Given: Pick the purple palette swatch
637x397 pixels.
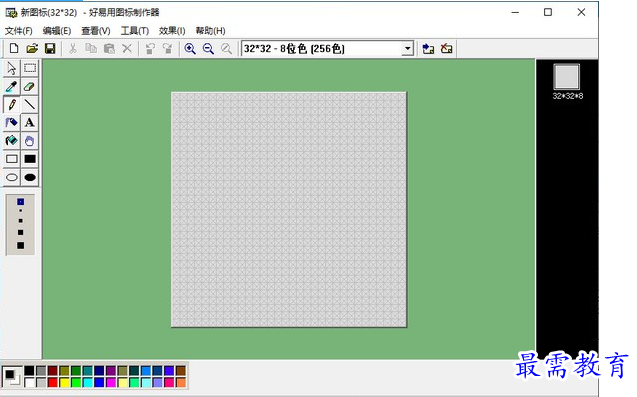Looking at the screenshot, I should (111, 371).
